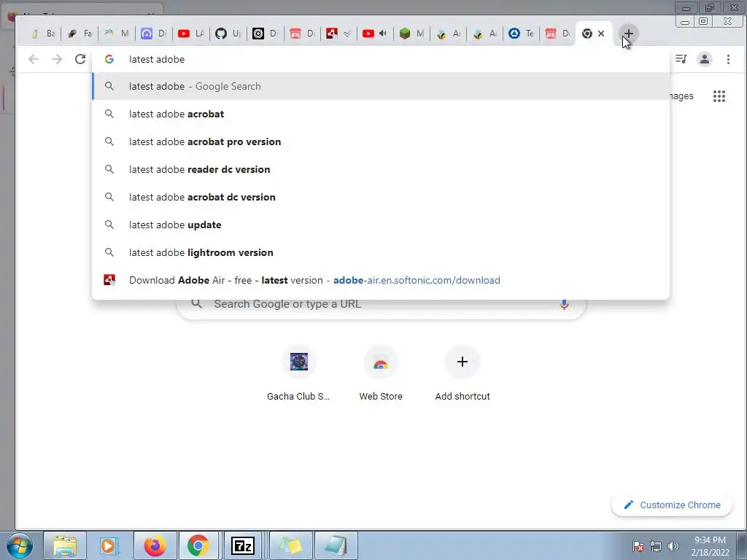Select the 'latest adobe - Google Search' suggestion
Image resolution: width=747 pixels, height=560 pixels.
click(381, 86)
